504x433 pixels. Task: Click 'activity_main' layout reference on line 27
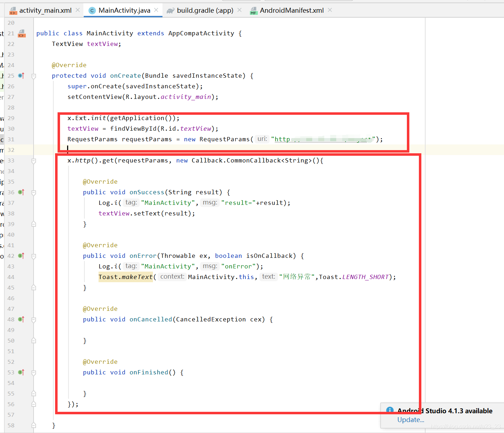point(186,97)
